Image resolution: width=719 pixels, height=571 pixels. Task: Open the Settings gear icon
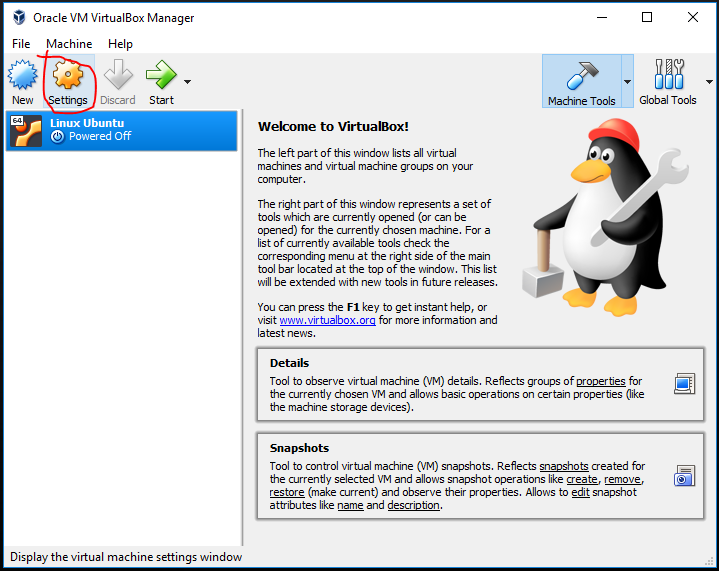point(68,75)
